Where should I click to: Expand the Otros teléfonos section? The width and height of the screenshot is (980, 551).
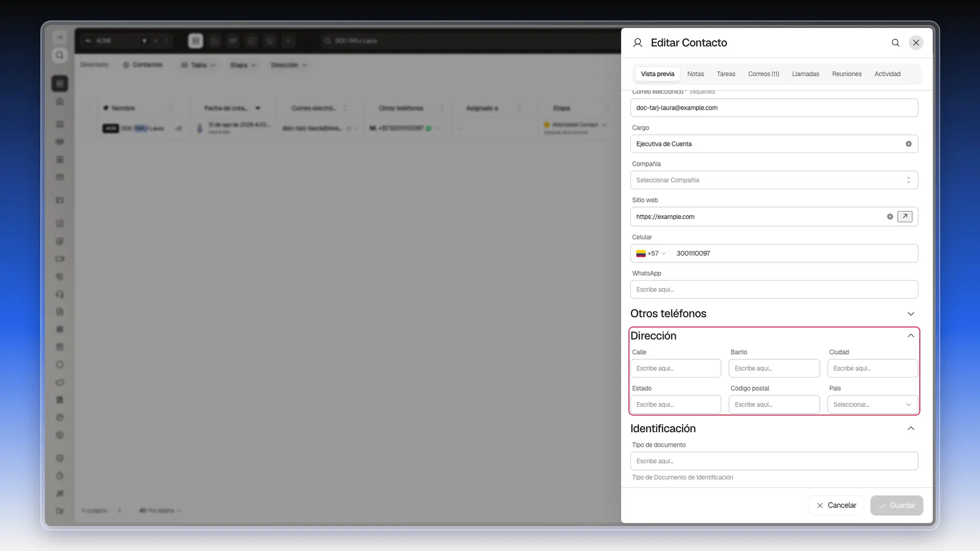[911, 314]
